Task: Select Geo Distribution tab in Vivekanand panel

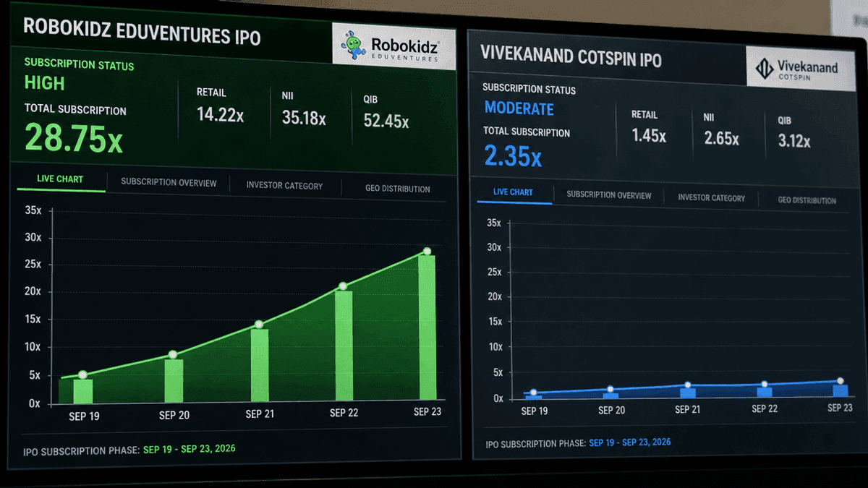Action: 807,200
